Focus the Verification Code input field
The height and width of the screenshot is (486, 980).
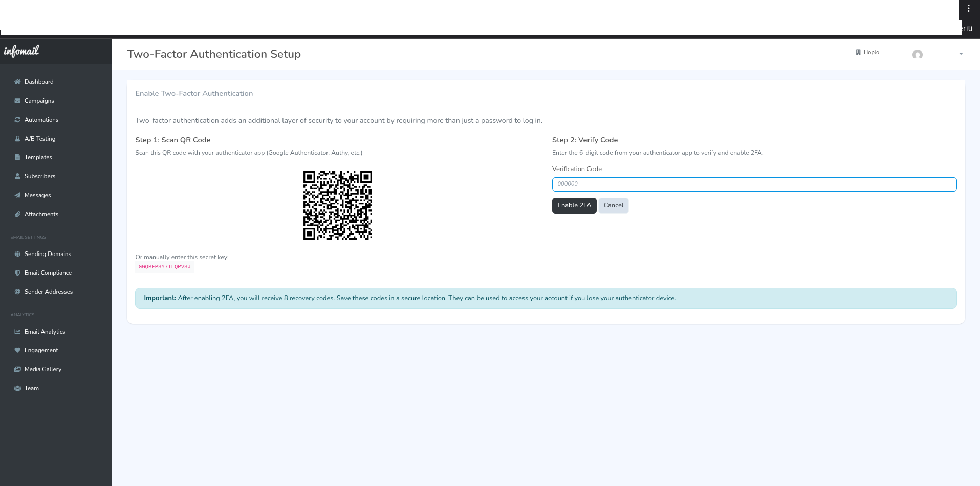tap(754, 184)
